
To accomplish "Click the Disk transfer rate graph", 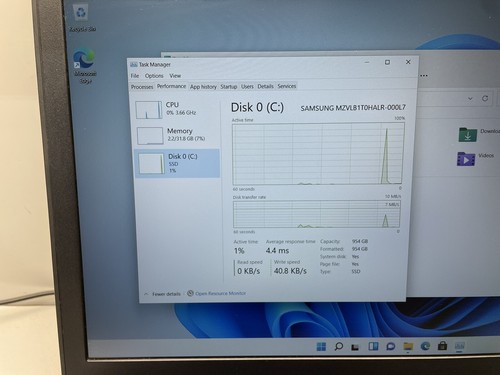I will tap(317, 214).
